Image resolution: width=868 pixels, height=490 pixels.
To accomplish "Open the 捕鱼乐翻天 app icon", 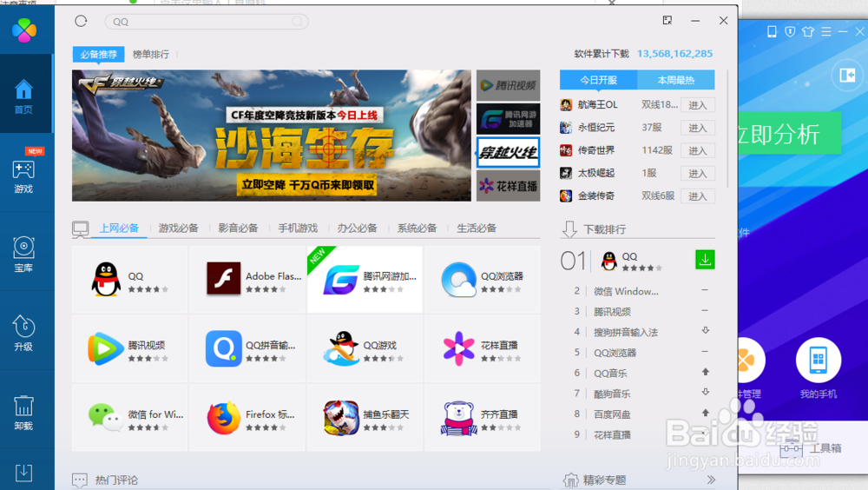I will coord(341,418).
